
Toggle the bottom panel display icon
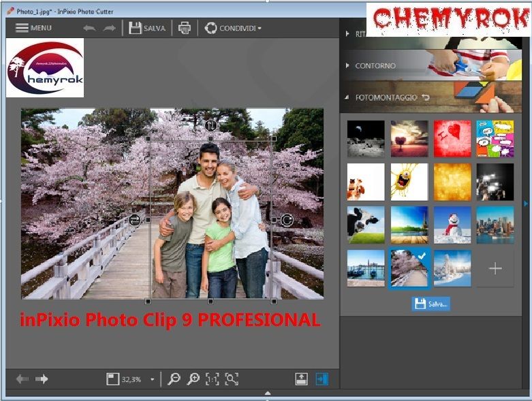point(301,379)
